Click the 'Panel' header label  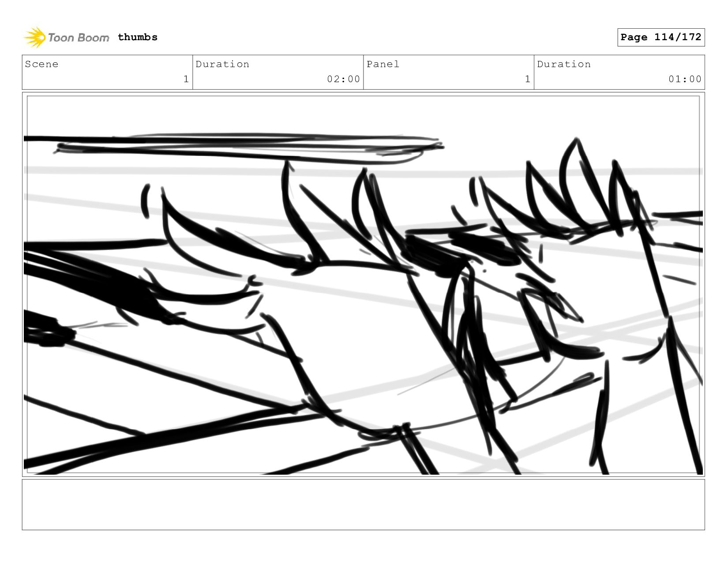click(x=383, y=64)
